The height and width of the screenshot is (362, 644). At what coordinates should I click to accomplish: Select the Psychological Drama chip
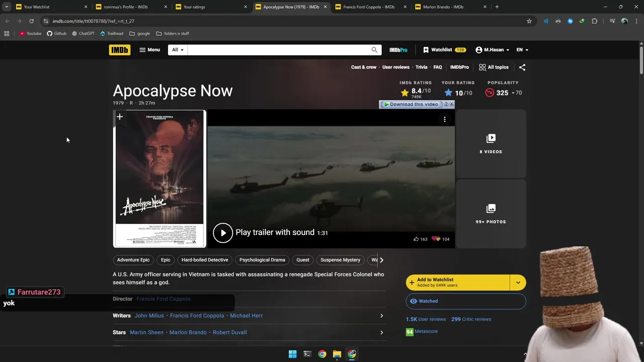(262, 260)
